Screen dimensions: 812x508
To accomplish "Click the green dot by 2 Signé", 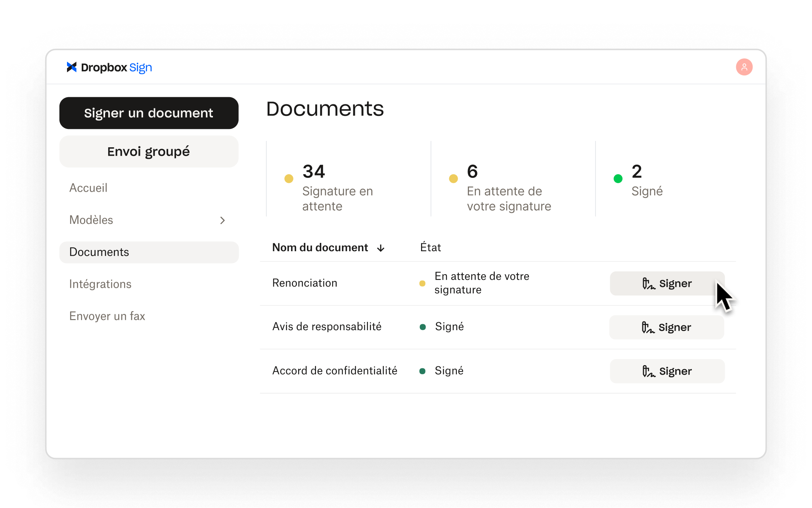I will [618, 179].
